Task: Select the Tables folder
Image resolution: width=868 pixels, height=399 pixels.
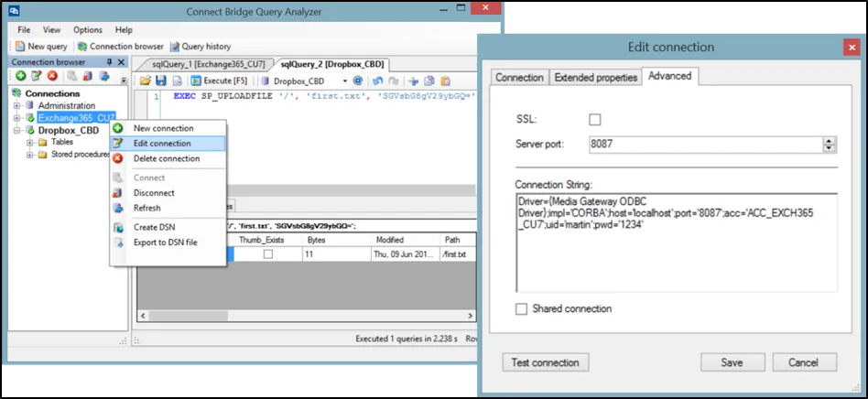Action: (62, 142)
